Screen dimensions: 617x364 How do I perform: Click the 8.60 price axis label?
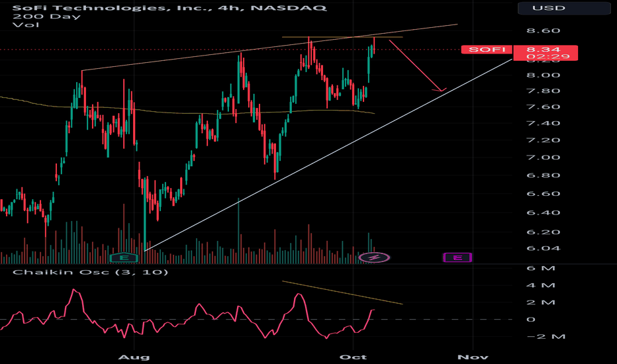(544, 30)
